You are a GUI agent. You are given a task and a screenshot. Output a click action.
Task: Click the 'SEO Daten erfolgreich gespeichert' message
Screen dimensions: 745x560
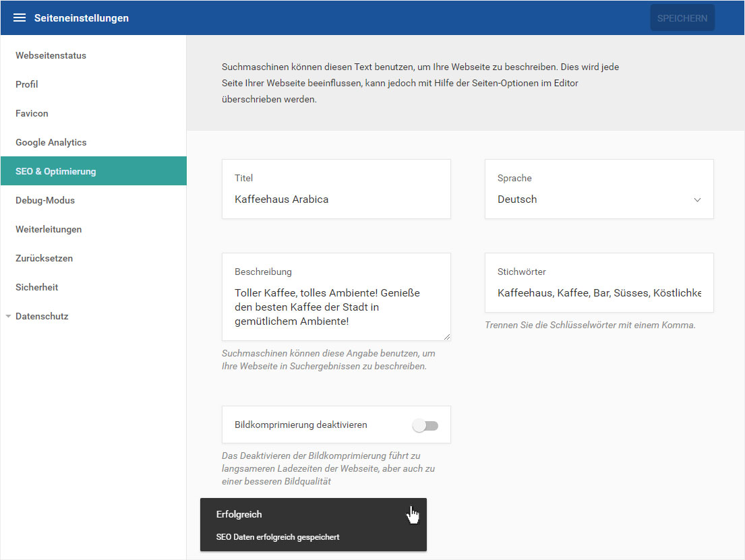[x=278, y=537]
